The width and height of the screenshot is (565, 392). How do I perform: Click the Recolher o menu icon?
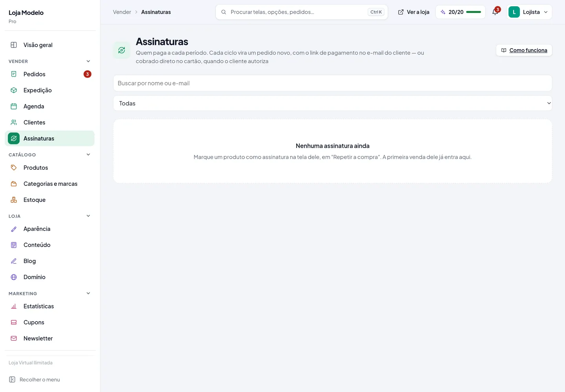[12, 379]
